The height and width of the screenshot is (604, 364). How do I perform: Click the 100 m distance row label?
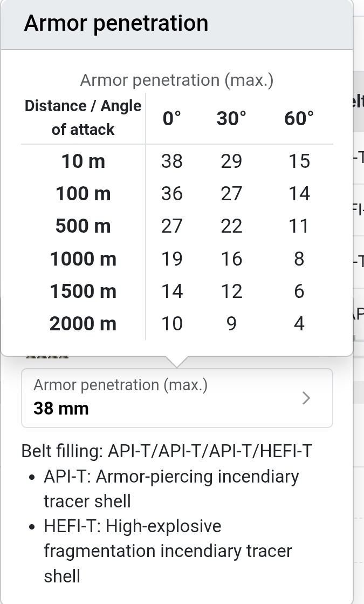coord(83,193)
